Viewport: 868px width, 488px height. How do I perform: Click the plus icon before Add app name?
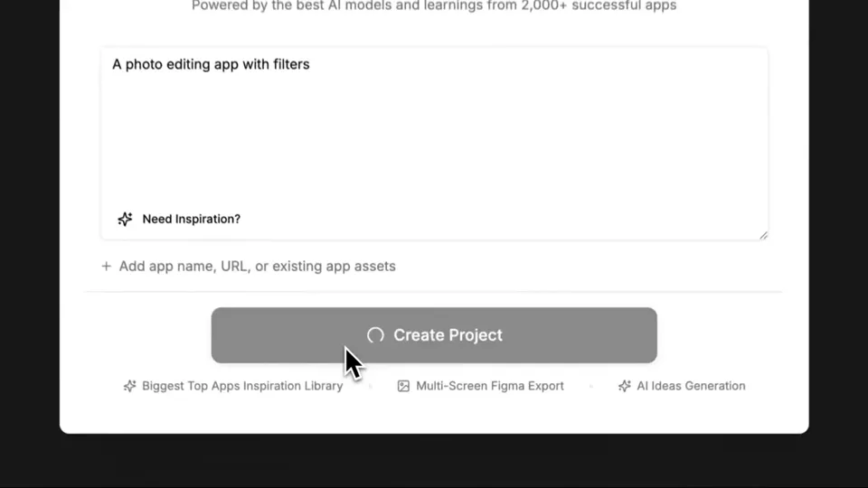pos(107,266)
